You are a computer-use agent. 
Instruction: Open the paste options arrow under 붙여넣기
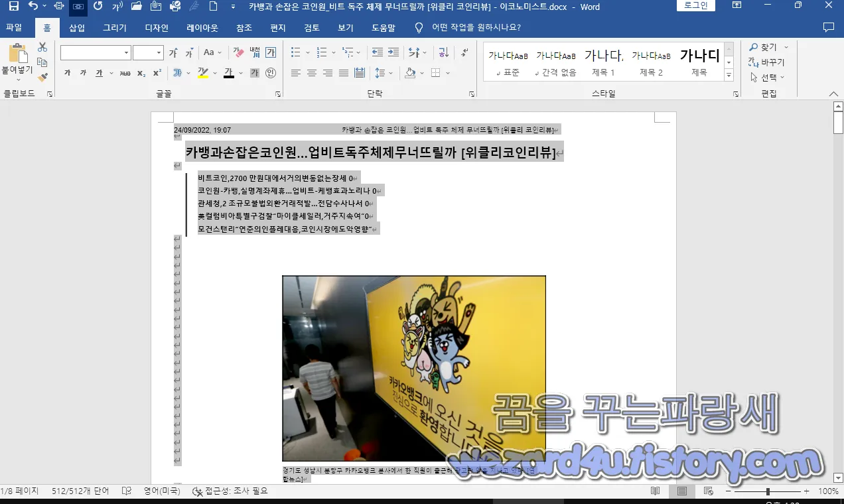tap(17, 78)
